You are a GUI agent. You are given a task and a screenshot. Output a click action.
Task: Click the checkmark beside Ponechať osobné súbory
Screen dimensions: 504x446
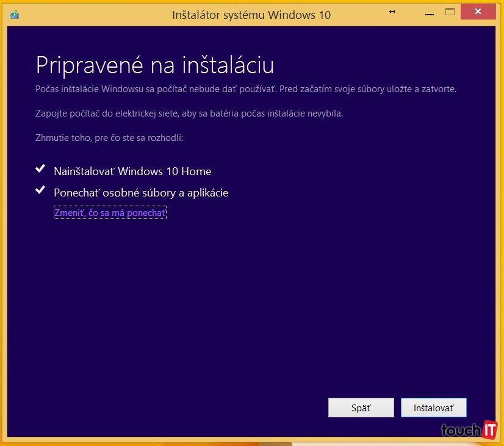[x=40, y=190]
